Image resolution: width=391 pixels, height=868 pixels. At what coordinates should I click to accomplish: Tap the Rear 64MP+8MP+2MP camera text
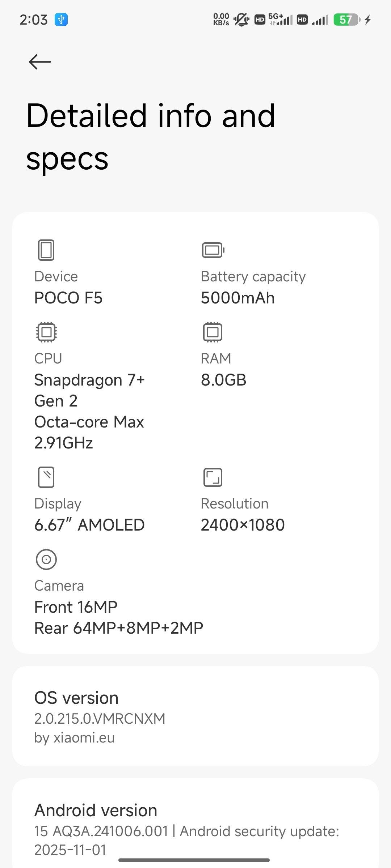tap(118, 628)
